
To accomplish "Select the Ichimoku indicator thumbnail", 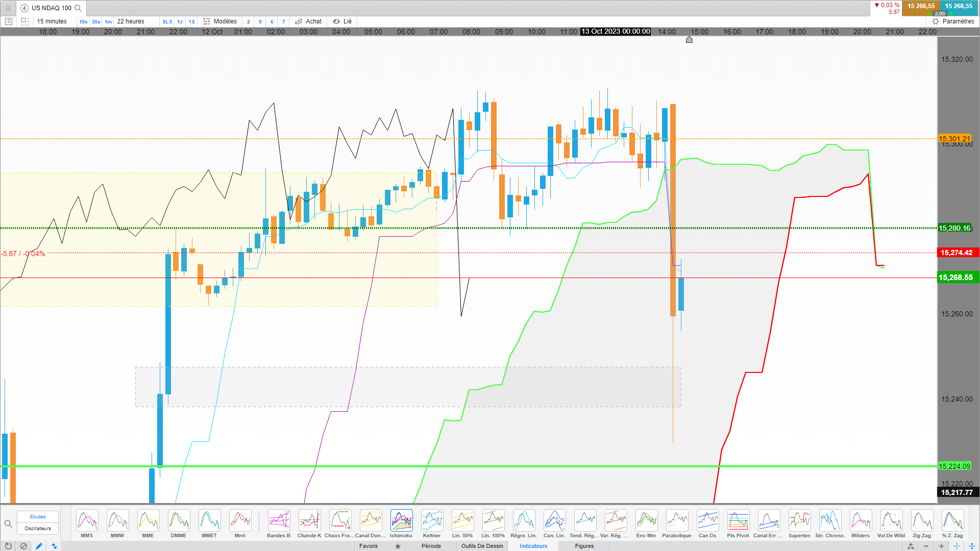I will [x=401, y=521].
